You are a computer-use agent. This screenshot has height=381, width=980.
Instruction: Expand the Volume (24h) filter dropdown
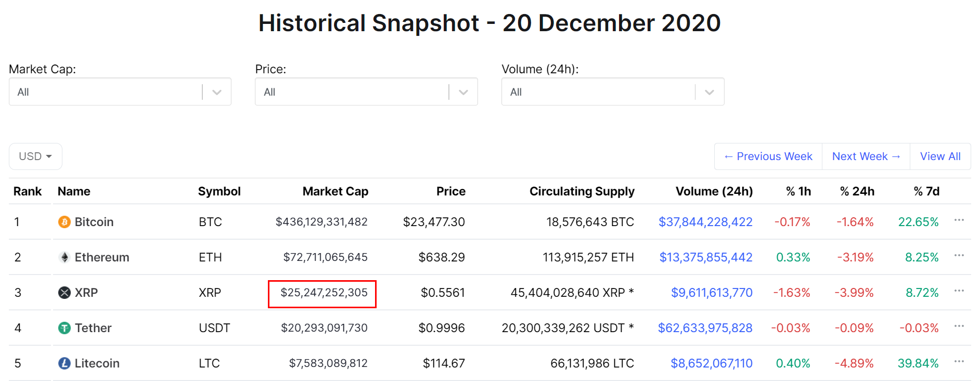tap(710, 92)
